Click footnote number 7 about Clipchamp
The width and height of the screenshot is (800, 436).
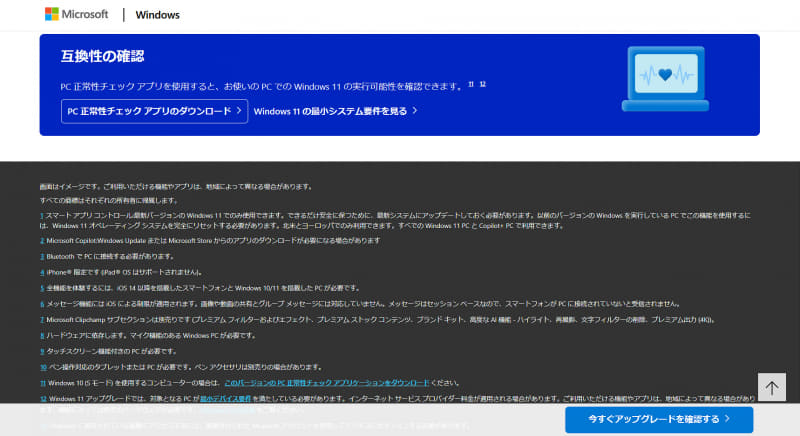[x=42, y=320]
